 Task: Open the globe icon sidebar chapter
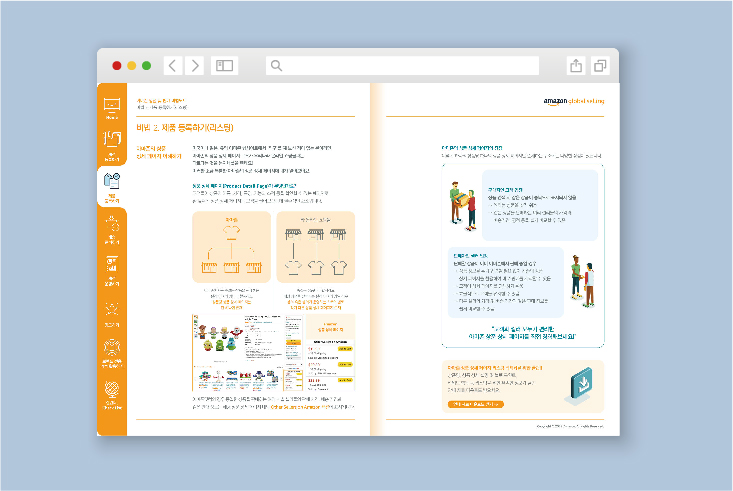coord(112,396)
